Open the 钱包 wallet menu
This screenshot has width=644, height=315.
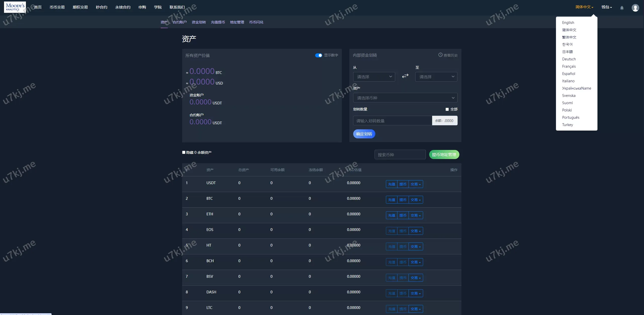tap(607, 7)
